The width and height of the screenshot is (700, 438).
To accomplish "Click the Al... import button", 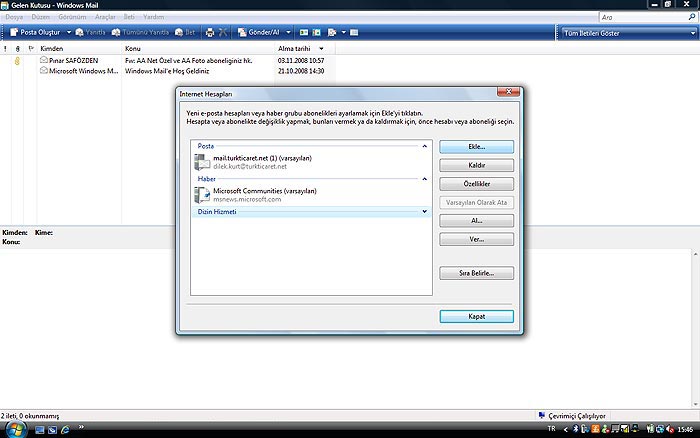I will (x=476, y=221).
